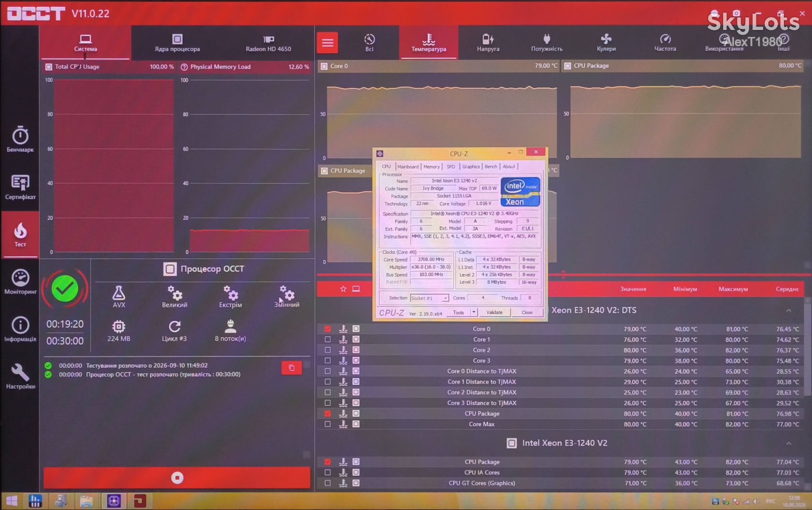This screenshot has width=812, height=510.
Task: Enable the Core 1 checkbox
Action: click(328, 340)
